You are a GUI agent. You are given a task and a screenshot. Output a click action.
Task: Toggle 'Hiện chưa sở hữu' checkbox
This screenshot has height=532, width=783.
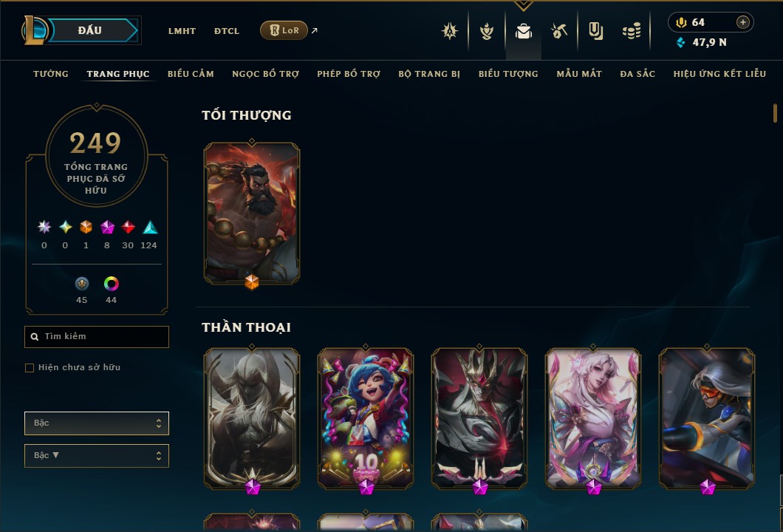click(x=30, y=368)
